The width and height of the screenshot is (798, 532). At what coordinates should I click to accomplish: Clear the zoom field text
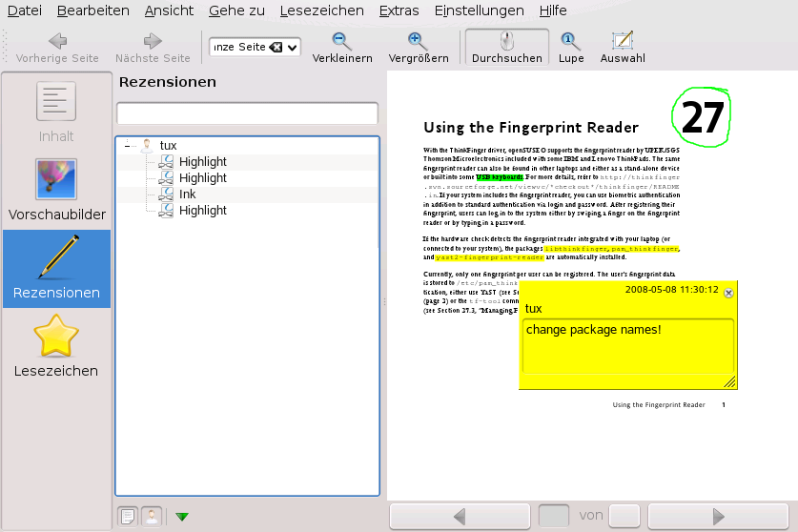point(276,47)
